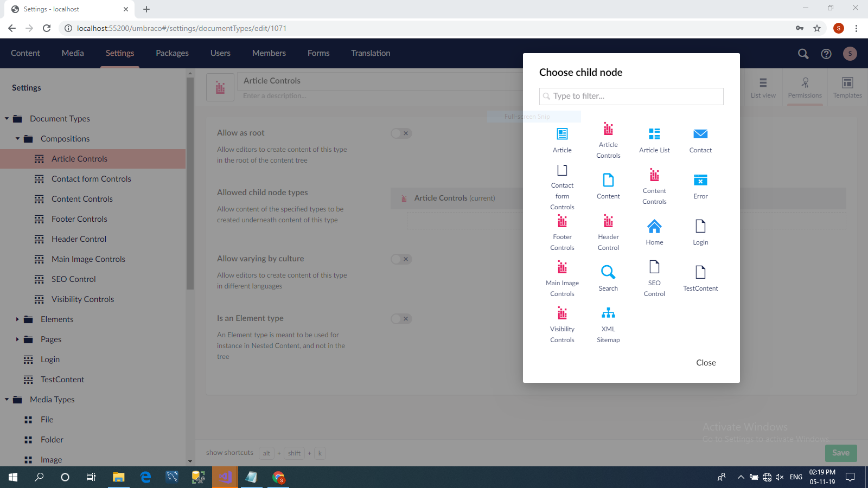Toggle the Is an Element type switch
This screenshot has width=868, height=488.
[x=401, y=319]
